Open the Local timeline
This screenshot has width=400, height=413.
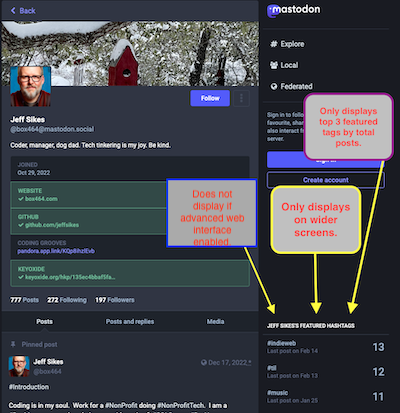(284, 65)
